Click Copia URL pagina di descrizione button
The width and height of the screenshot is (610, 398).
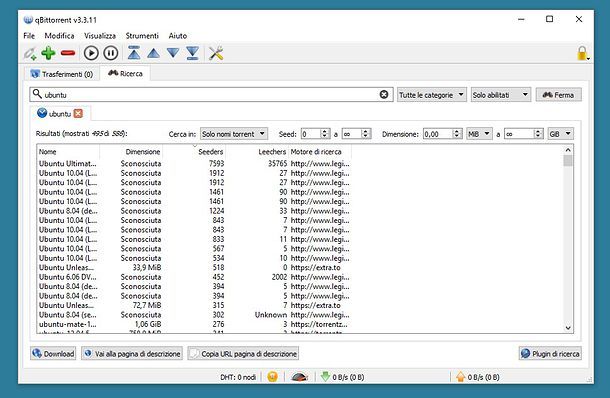243,354
